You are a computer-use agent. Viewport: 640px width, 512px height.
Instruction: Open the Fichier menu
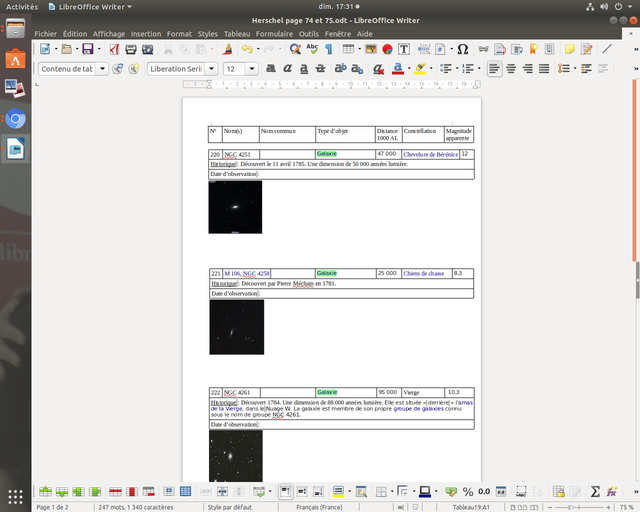(x=45, y=34)
